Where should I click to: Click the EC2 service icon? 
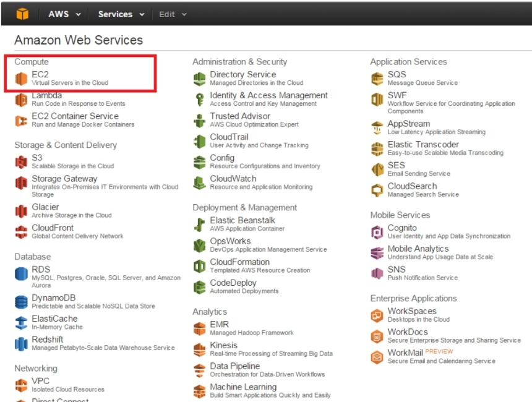tap(21, 79)
